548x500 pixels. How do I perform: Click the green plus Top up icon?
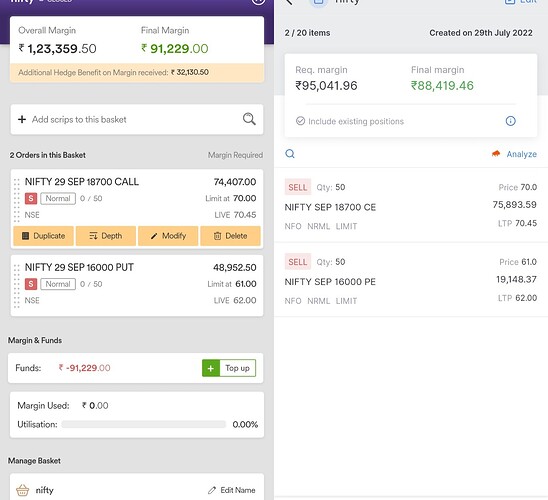click(211, 368)
